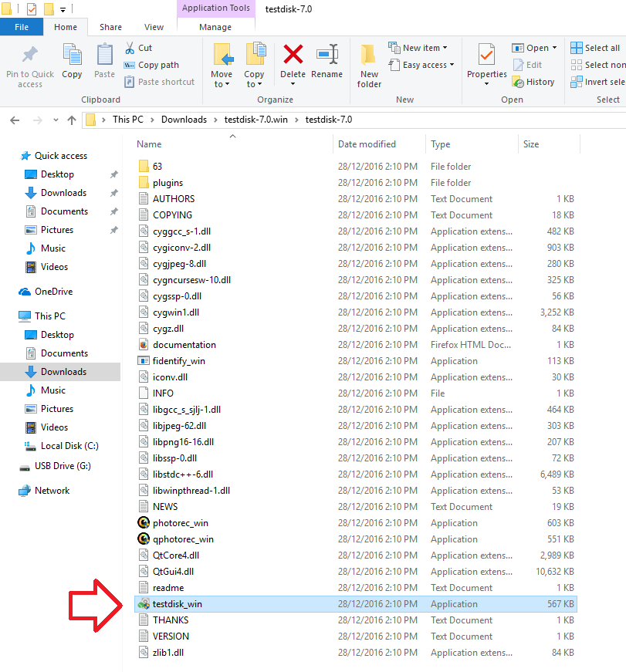Open the File menu
Screen dimensions: 626x672
[x=22, y=27]
